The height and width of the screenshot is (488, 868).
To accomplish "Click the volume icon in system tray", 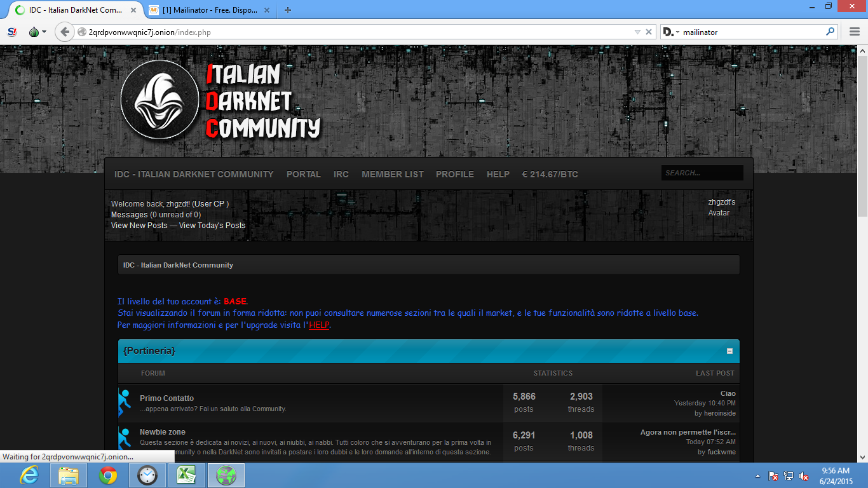I will (804, 476).
